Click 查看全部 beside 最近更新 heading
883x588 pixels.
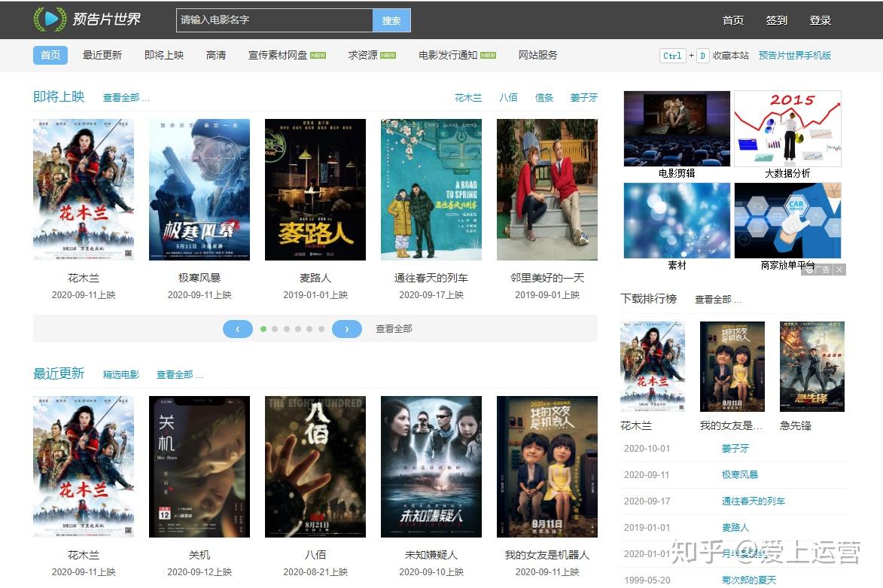click(x=180, y=374)
